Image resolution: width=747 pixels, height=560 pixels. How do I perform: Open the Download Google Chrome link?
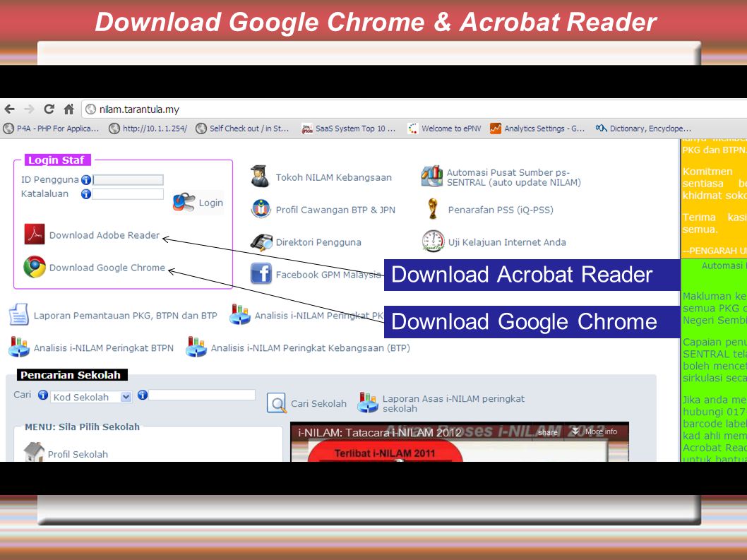107,268
